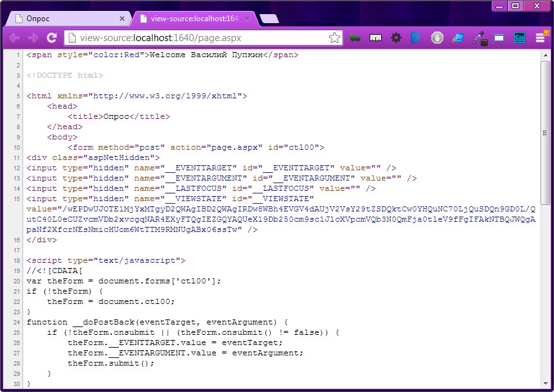The height and width of the screenshot is (392, 554).
Task: Select the view-source:localhost tab
Action: click(194, 19)
